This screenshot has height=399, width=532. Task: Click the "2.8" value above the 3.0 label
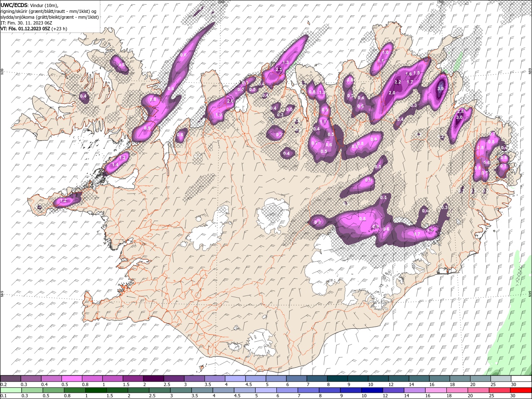460,112
